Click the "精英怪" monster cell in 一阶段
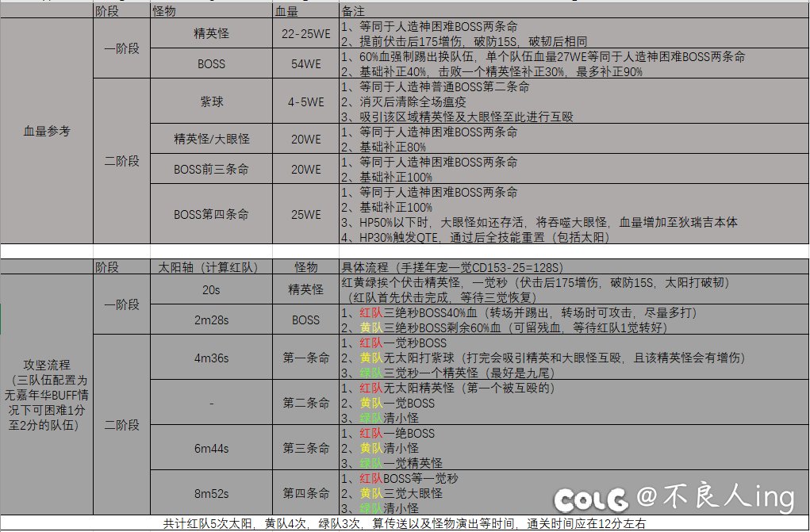The image size is (810, 532). (x=210, y=32)
